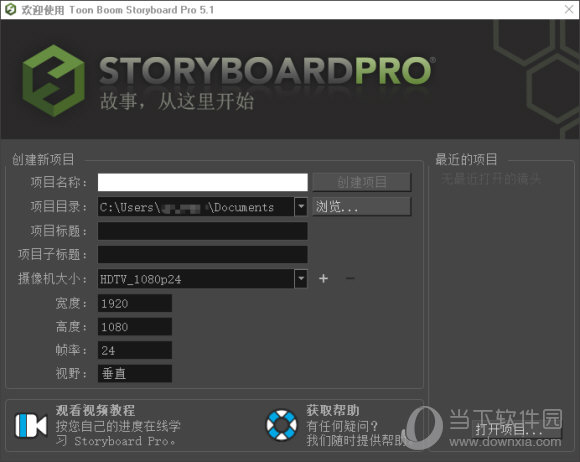This screenshot has width=580, height=462.
Task: Click the 创建项目 button
Action: point(362,182)
